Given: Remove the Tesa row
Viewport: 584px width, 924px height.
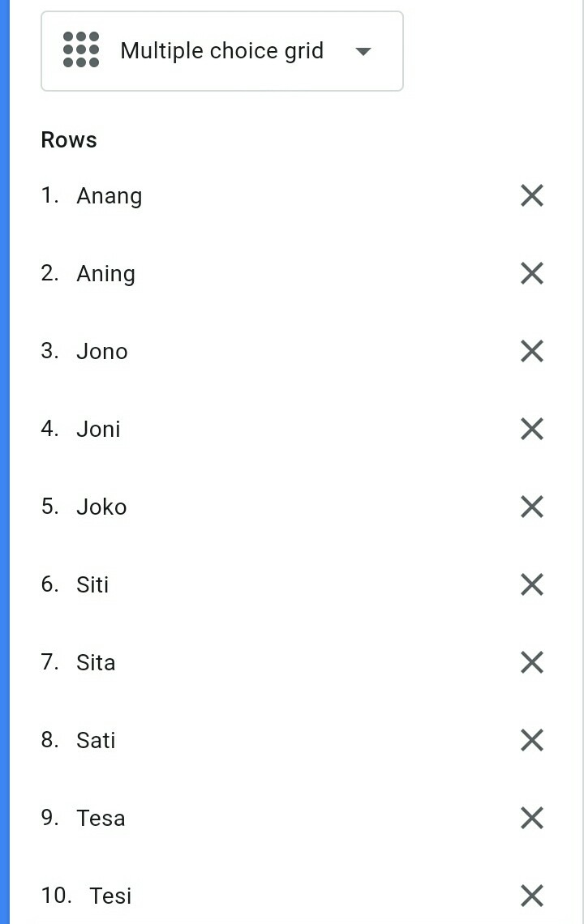Looking at the screenshot, I should pos(531,818).
